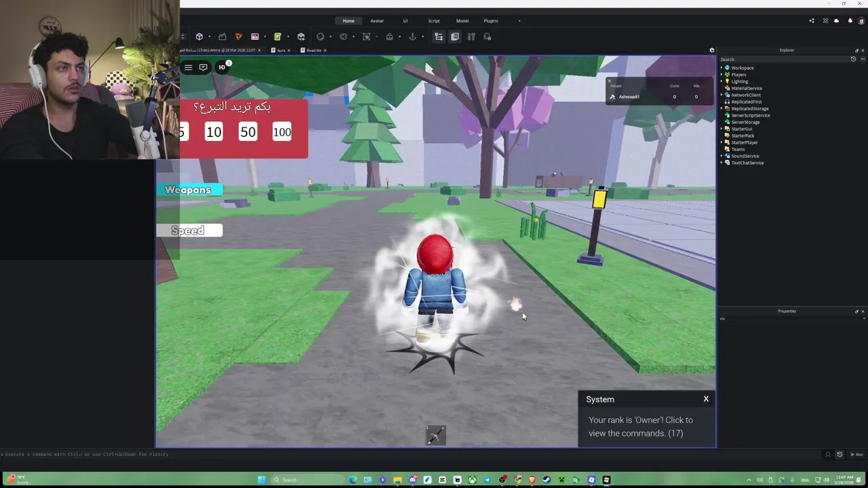This screenshot has width=868, height=488.
Task: Choose the 10 donation amount button
Action: 214,132
